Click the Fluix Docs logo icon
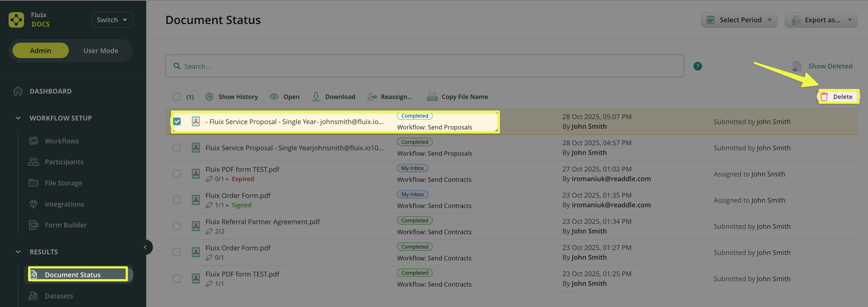The width and height of the screenshot is (868, 307). point(16,20)
